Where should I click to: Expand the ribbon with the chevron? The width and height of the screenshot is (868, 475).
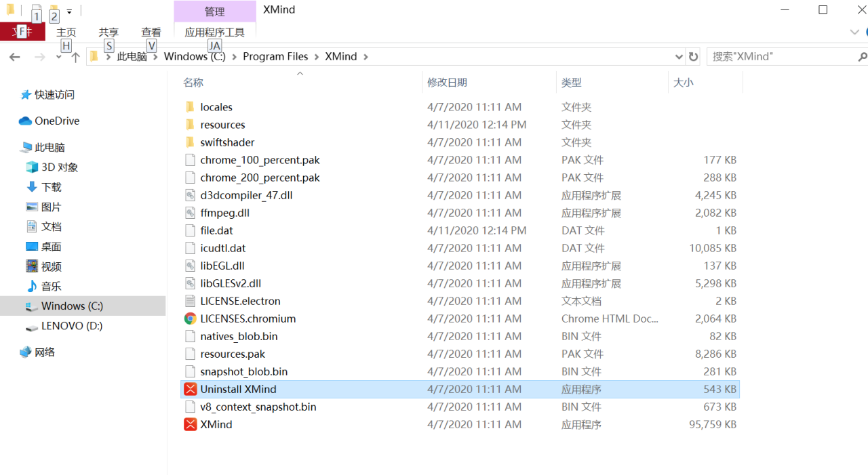(854, 32)
